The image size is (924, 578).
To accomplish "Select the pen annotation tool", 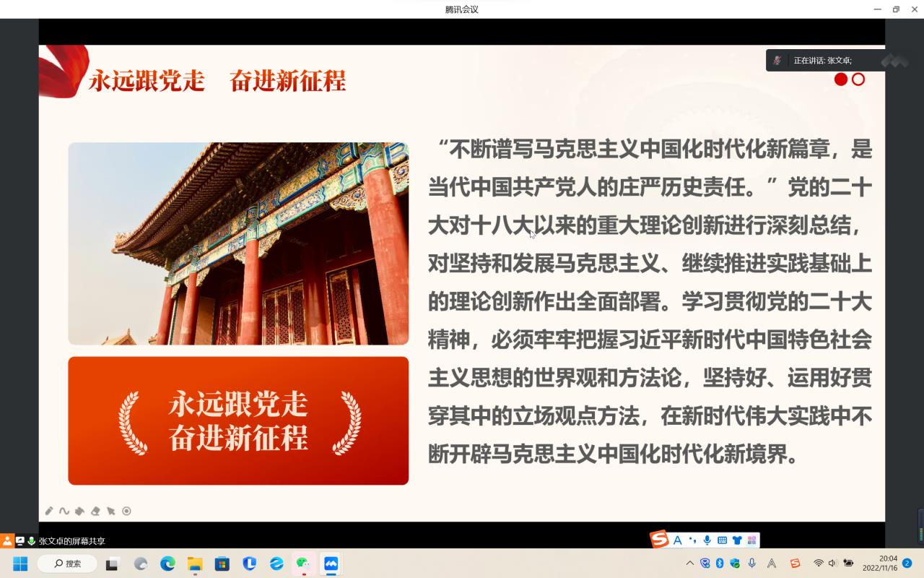I will click(49, 511).
